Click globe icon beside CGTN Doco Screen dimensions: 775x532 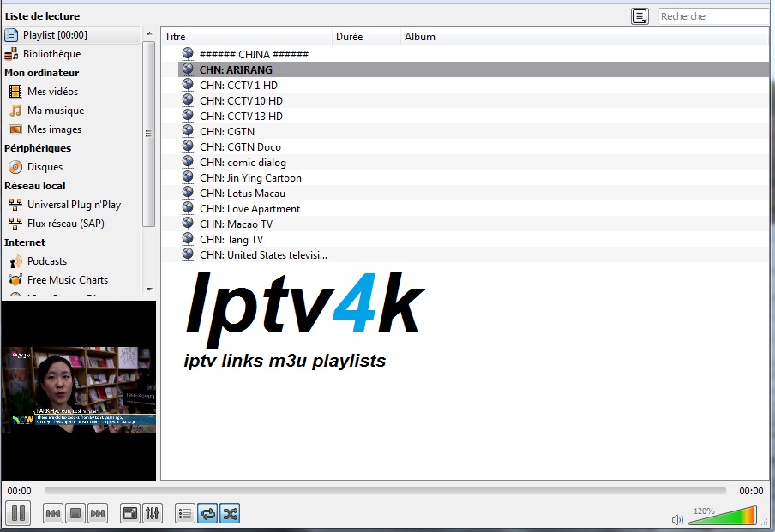click(188, 146)
